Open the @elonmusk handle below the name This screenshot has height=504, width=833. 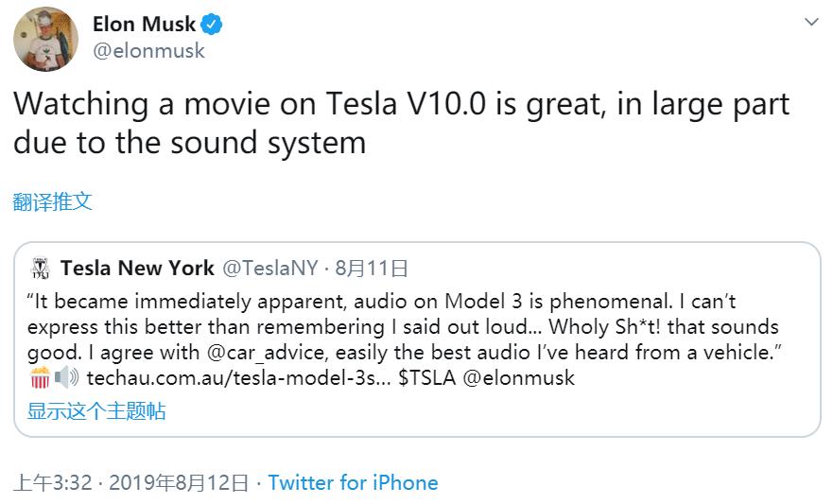[x=148, y=51]
